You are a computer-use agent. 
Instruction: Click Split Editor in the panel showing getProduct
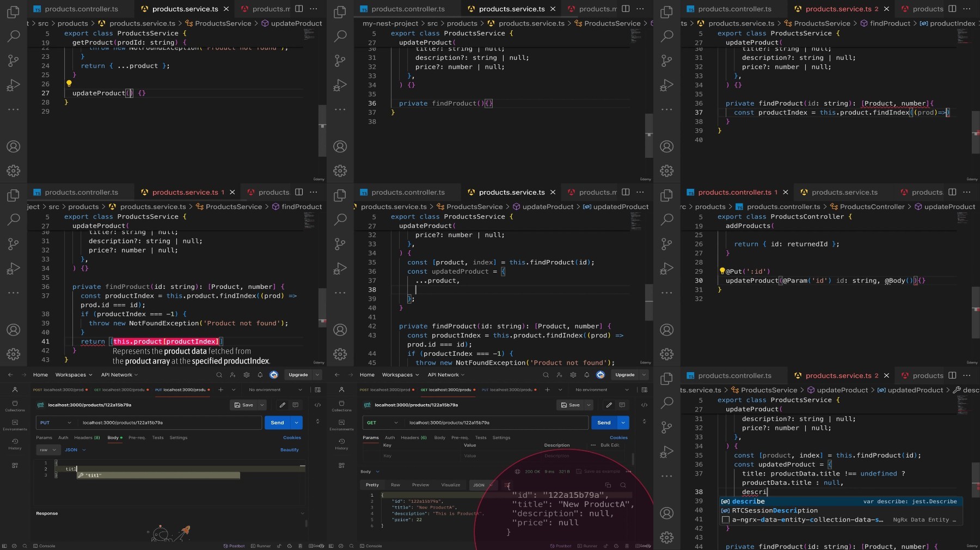pyautogui.click(x=299, y=9)
